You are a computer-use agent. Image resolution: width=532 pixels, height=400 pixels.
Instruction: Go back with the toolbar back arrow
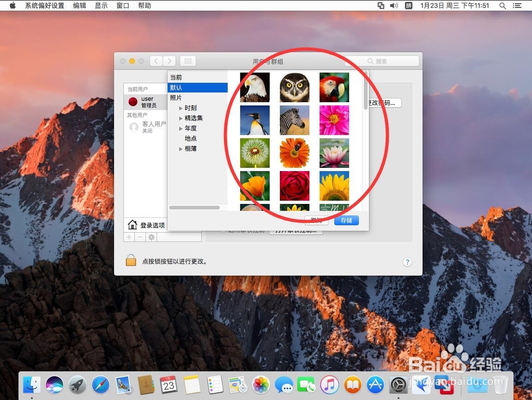[156, 61]
